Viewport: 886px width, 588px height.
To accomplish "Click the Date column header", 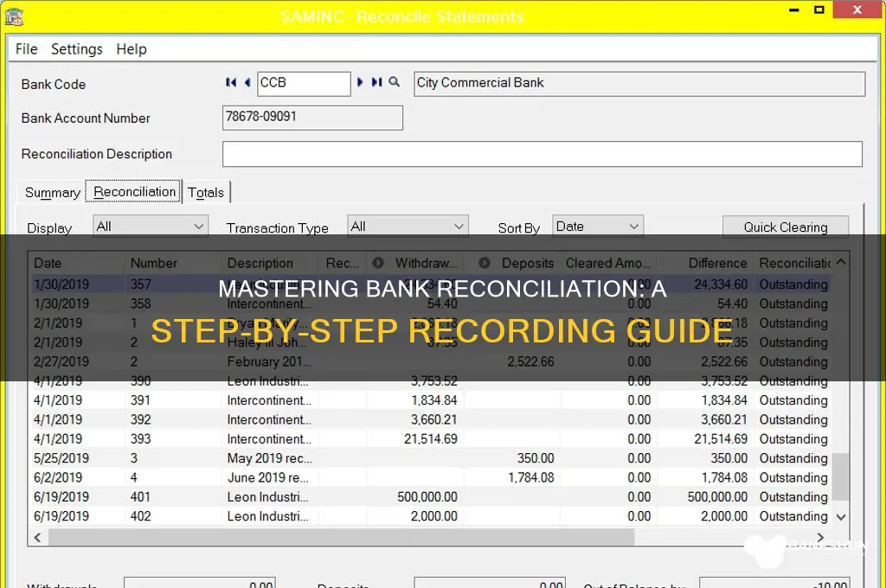I will [x=76, y=263].
